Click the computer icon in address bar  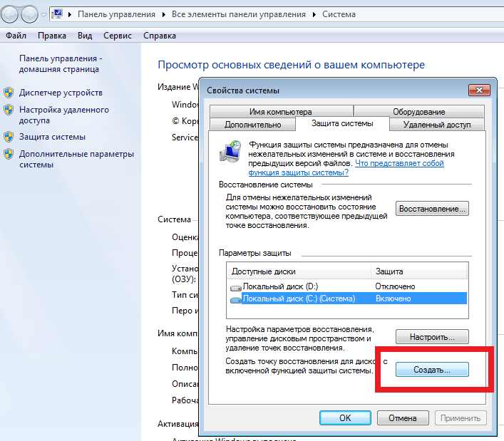57,14
